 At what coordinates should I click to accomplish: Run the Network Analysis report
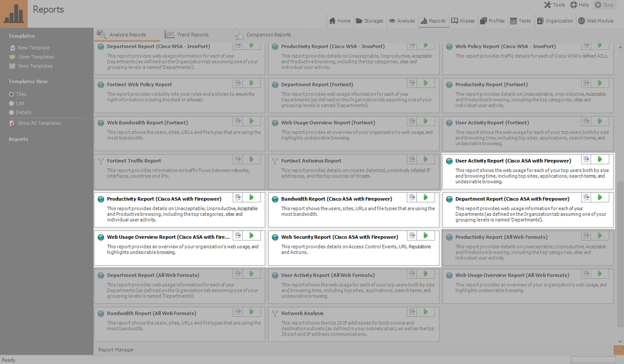pos(426,312)
